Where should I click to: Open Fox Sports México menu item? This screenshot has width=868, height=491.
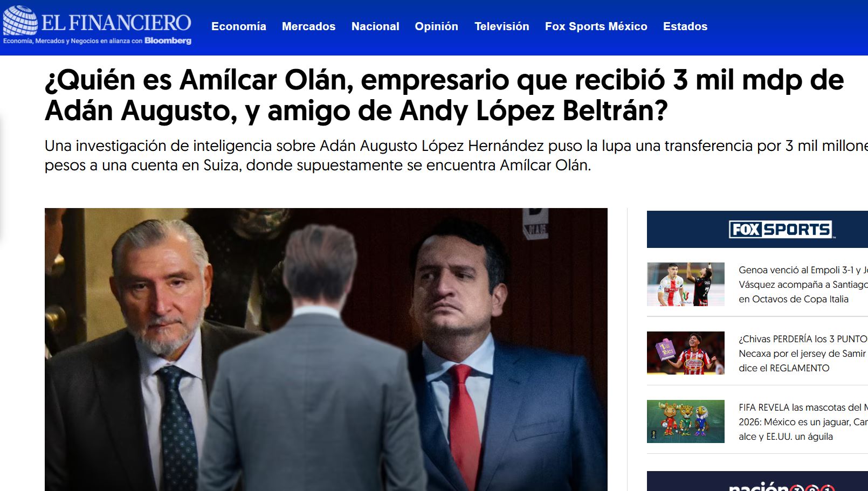[596, 26]
